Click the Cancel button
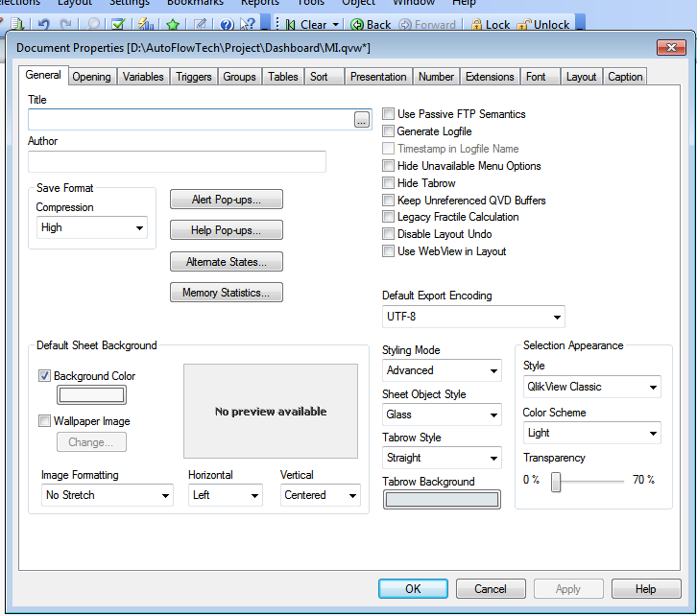 491,589
